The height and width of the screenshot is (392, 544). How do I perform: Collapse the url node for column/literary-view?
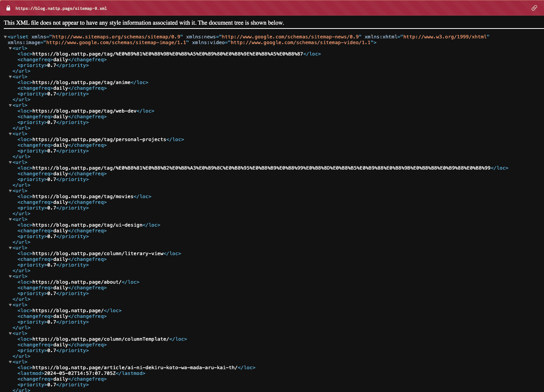(10, 248)
